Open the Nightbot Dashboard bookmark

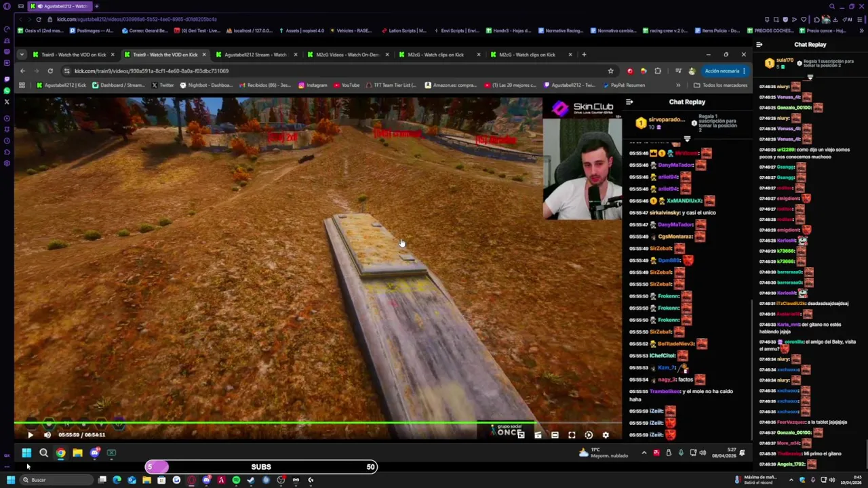tap(206, 85)
